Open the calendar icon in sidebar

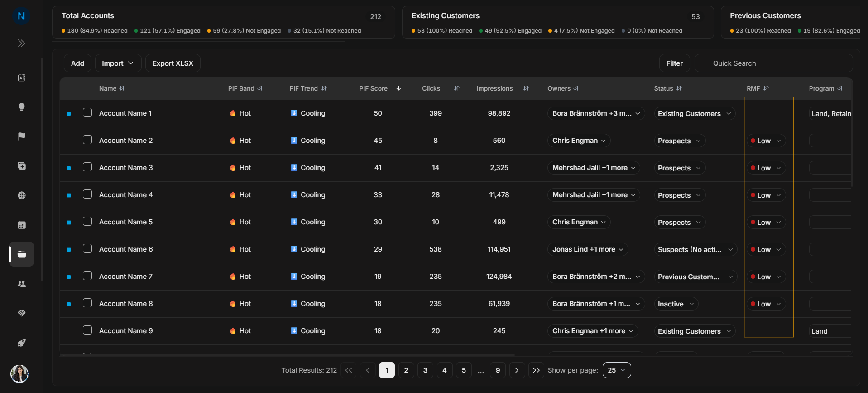(21, 225)
